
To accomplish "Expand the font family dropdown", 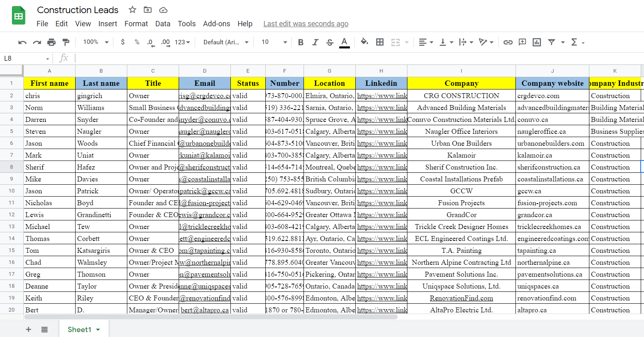I will pos(226,42).
